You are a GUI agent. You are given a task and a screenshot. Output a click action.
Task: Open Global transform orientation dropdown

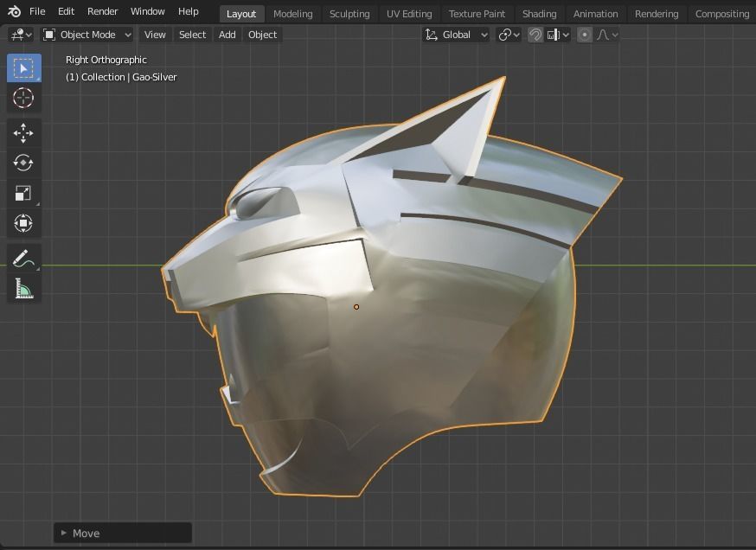click(456, 35)
